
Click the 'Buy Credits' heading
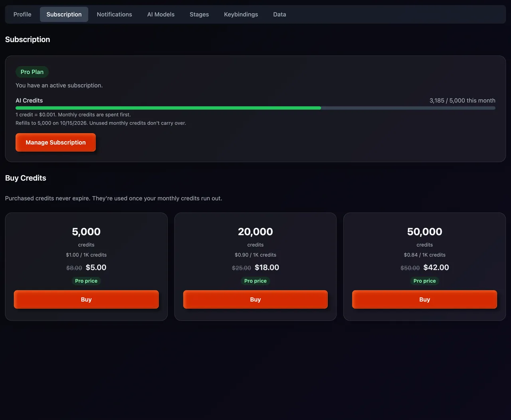pyautogui.click(x=26, y=178)
